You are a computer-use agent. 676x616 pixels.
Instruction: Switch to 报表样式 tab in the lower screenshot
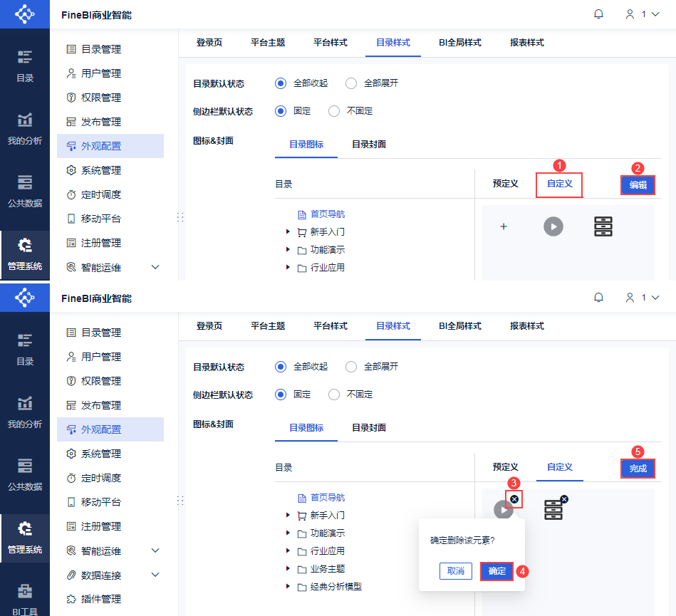tap(527, 326)
